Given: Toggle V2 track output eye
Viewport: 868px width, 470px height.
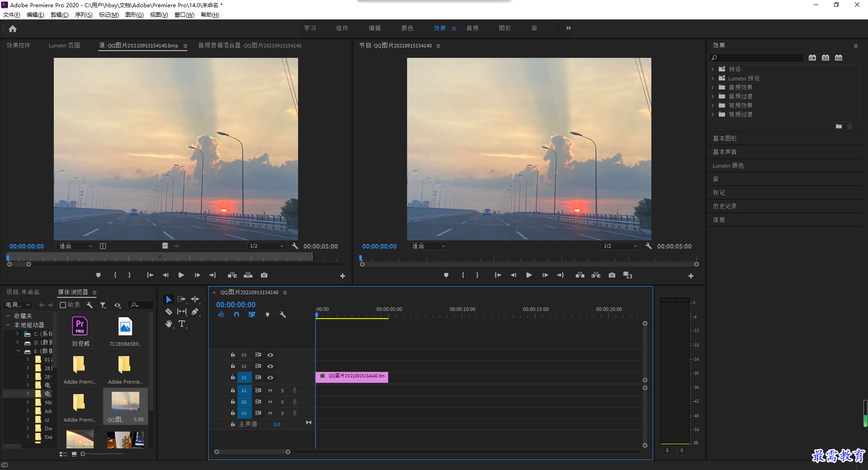Looking at the screenshot, I should (x=270, y=366).
